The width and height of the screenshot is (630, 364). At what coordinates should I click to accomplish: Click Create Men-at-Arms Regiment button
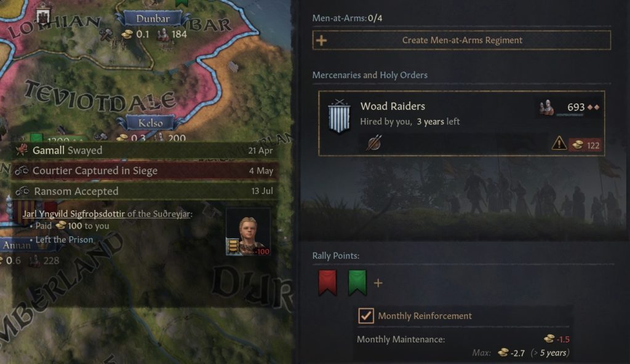[461, 40]
